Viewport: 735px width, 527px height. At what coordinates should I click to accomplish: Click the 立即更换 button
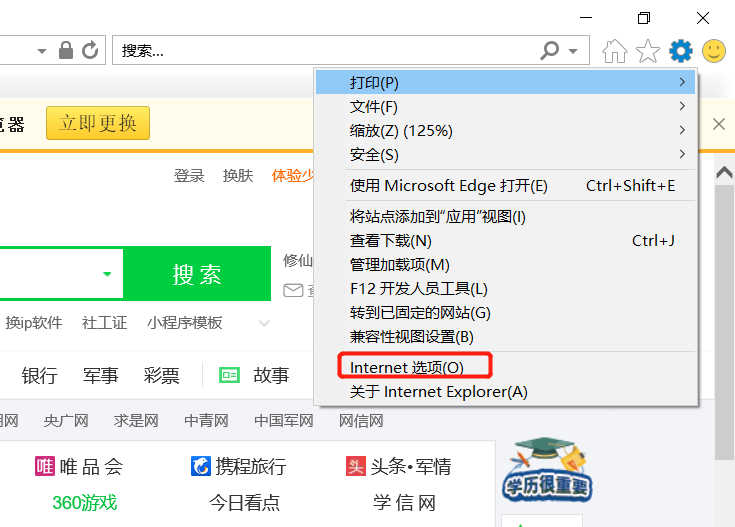(x=98, y=123)
